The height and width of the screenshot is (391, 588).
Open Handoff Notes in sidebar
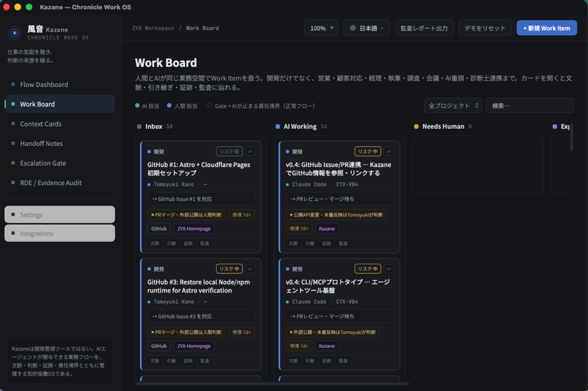(59, 143)
